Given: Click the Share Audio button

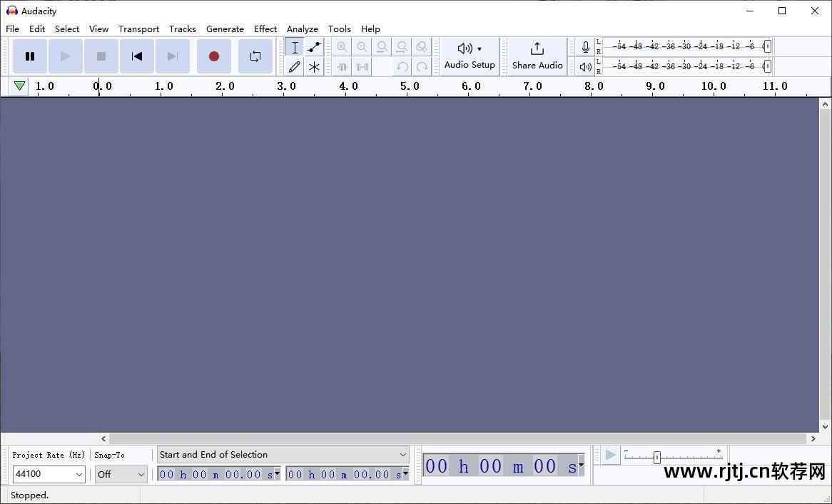Looking at the screenshot, I should coord(537,56).
